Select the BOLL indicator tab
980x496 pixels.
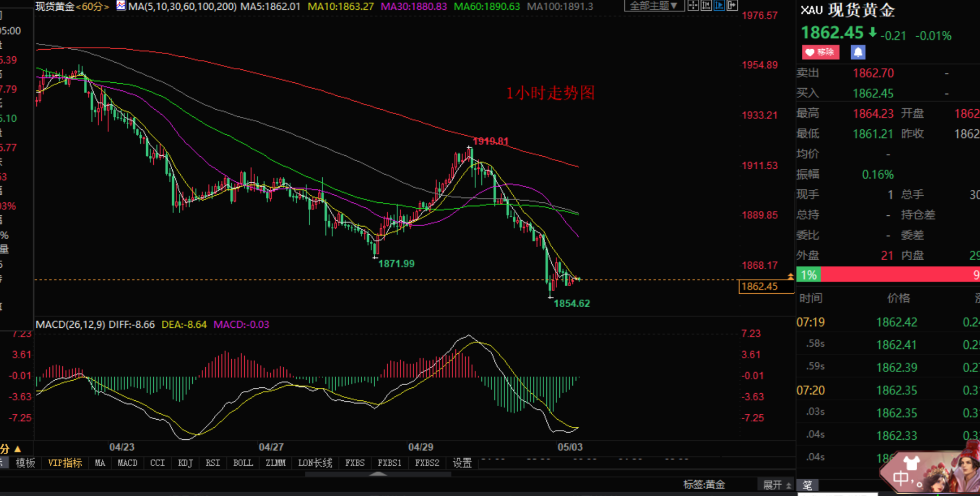click(x=243, y=463)
